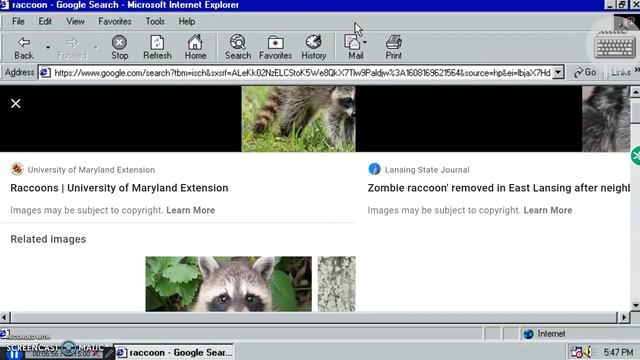The image size is (640, 360).
Task: Expand the Links toolbar chevron
Action: coord(636,71)
